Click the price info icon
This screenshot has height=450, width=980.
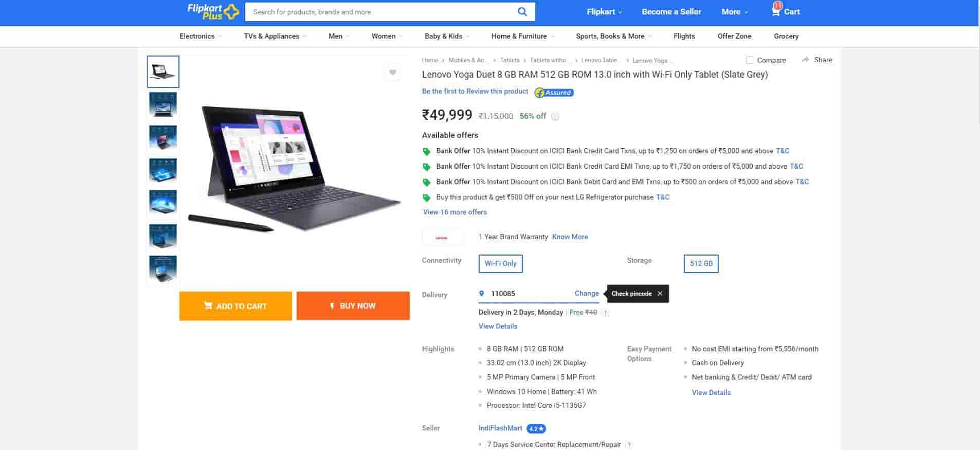[555, 116]
